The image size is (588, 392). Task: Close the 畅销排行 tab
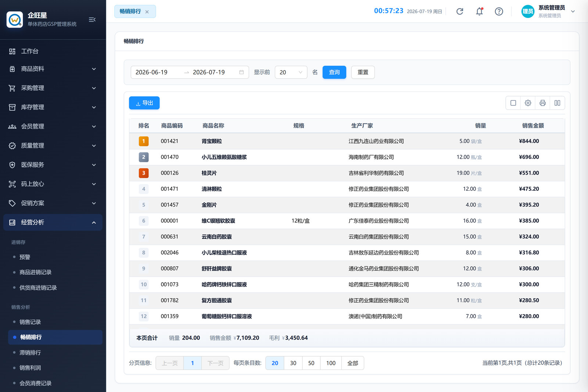pyautogui.click(x=147, y=12)
